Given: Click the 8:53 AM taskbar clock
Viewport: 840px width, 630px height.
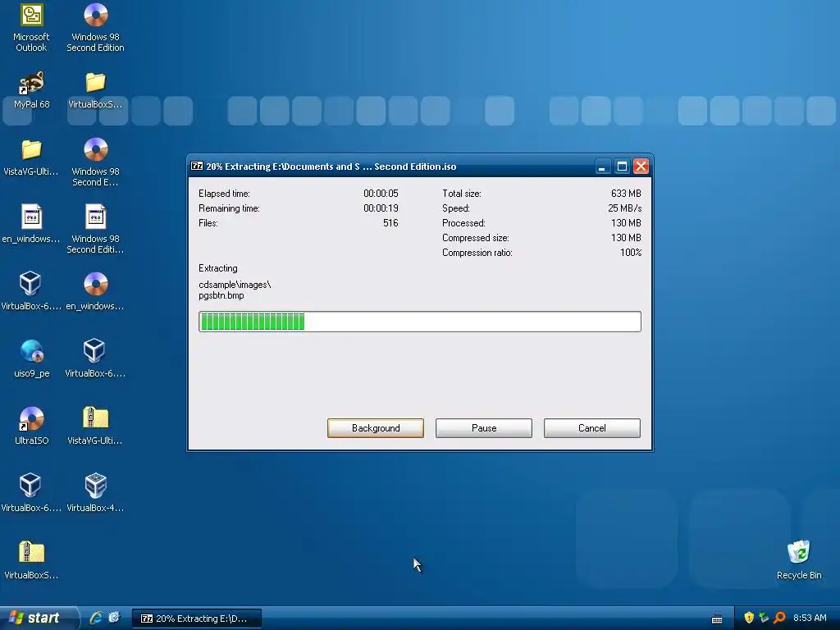Looking at the screenshot, I should pos(810,618).
